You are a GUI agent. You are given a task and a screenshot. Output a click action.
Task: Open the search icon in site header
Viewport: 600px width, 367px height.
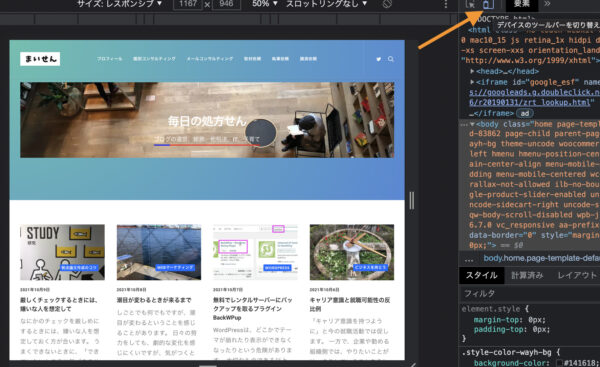coord(391,59)
